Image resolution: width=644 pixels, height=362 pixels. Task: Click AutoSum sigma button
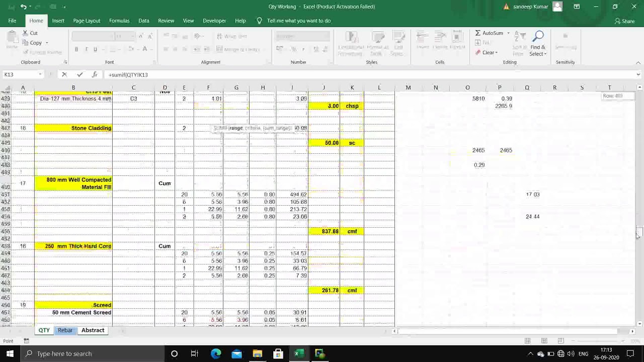(489, 33)
